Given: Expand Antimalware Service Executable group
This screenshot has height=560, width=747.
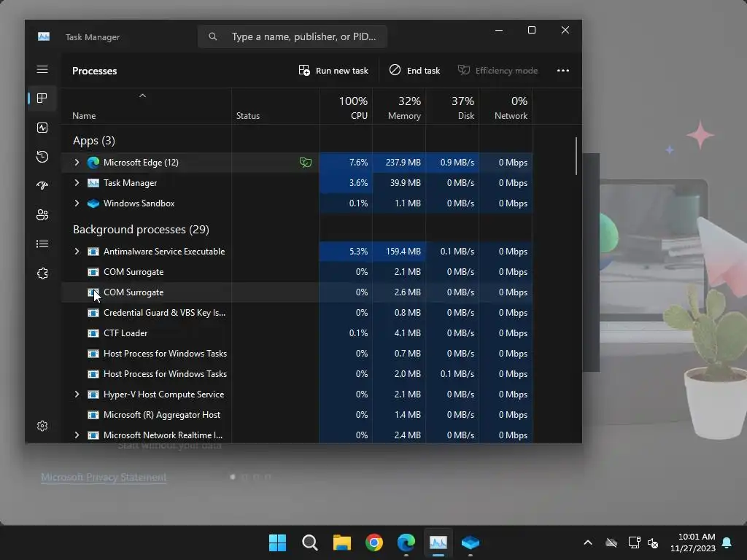Looking at the screenshot, I should 77,252.
